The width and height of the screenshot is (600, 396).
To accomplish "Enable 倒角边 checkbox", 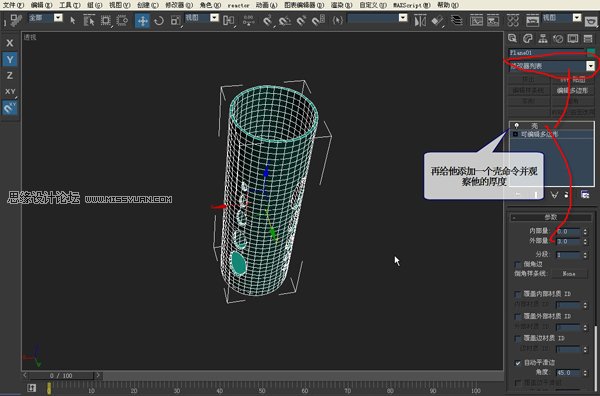I will (518, 264).
